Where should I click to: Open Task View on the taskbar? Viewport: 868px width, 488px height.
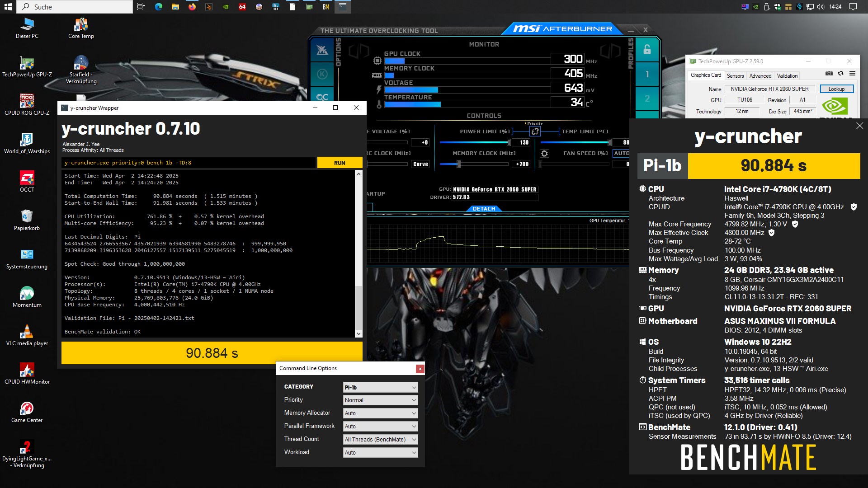point(141,7)
